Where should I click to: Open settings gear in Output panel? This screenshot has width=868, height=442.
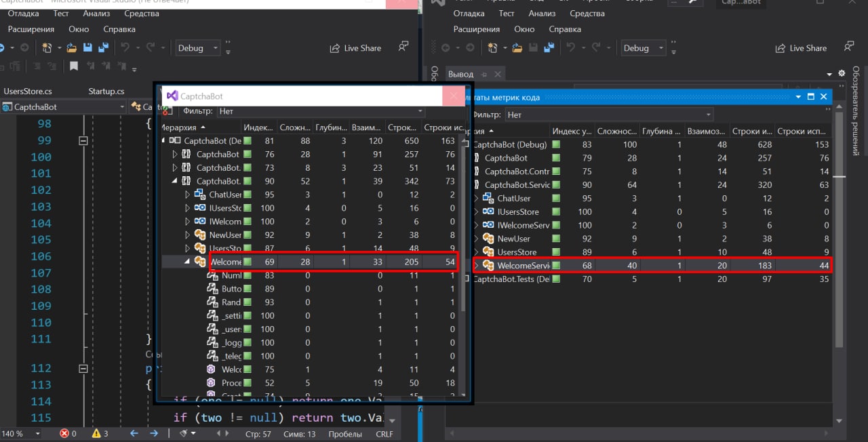842,73
